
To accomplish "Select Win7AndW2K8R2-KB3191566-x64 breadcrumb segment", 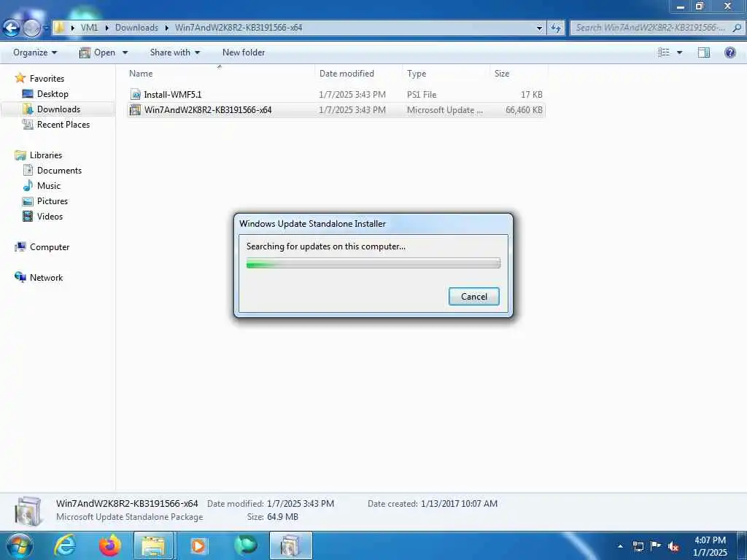I will tap(239, 28).
